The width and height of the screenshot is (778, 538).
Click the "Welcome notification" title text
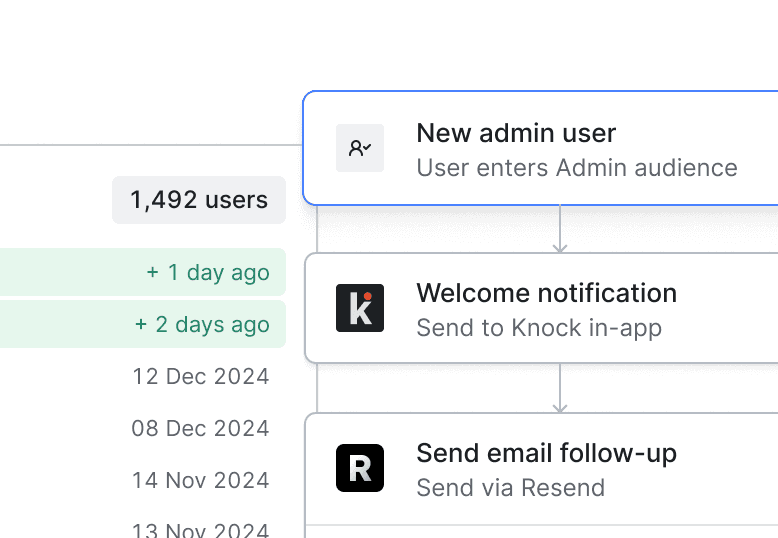click(546, 293)
